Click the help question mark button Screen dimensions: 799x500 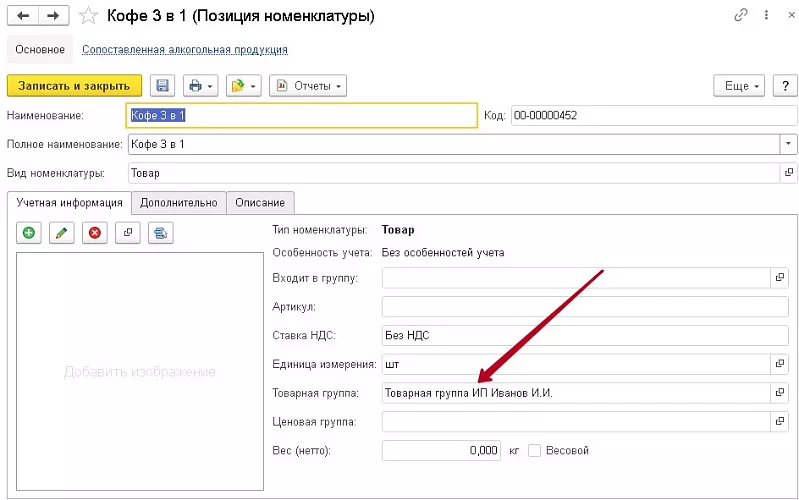pos(784,86)
